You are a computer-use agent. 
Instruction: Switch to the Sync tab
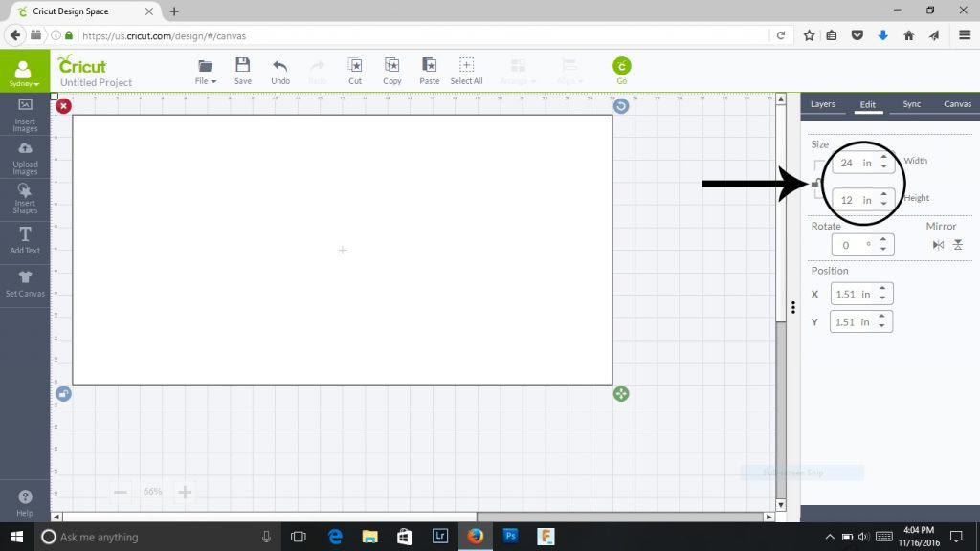coord(912,104)
